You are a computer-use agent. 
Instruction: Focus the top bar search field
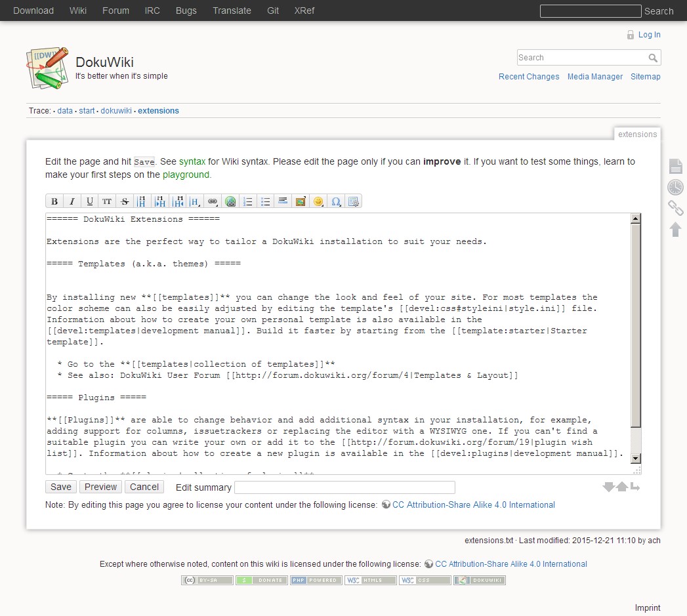(x=591, y=11)
